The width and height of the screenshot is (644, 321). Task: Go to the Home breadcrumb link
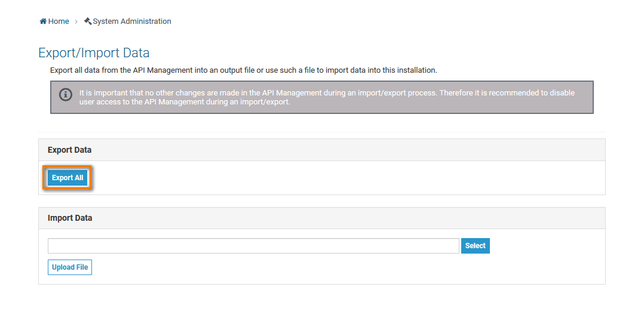[x=58, y=21]
